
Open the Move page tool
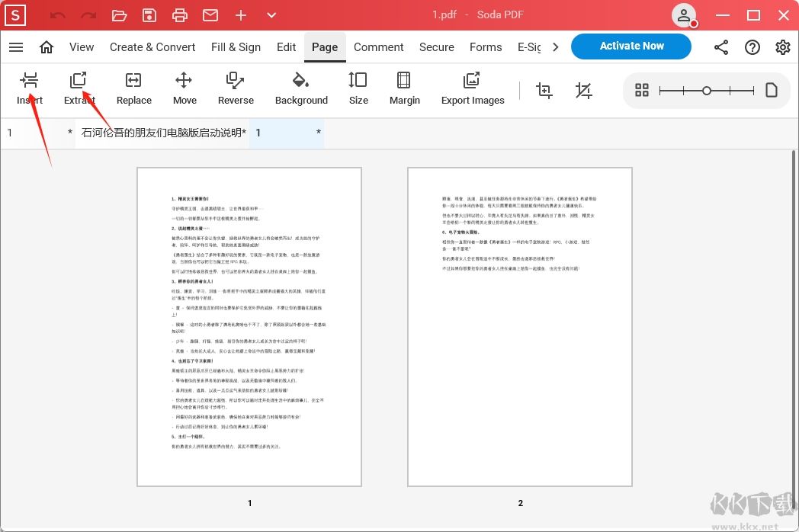(x=184, y=89)
